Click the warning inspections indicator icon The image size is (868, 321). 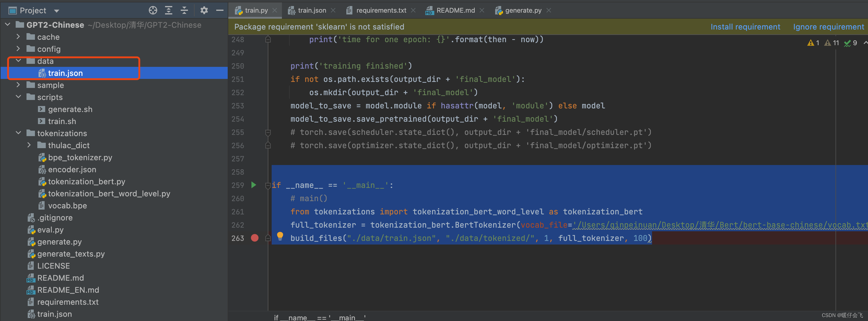(811, 43)
